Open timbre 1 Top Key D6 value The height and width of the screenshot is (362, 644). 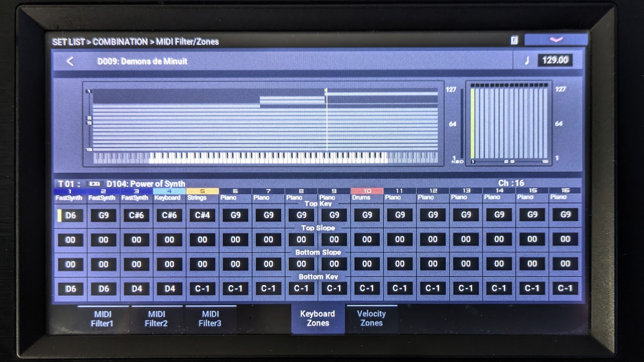[x=70, y=215]
